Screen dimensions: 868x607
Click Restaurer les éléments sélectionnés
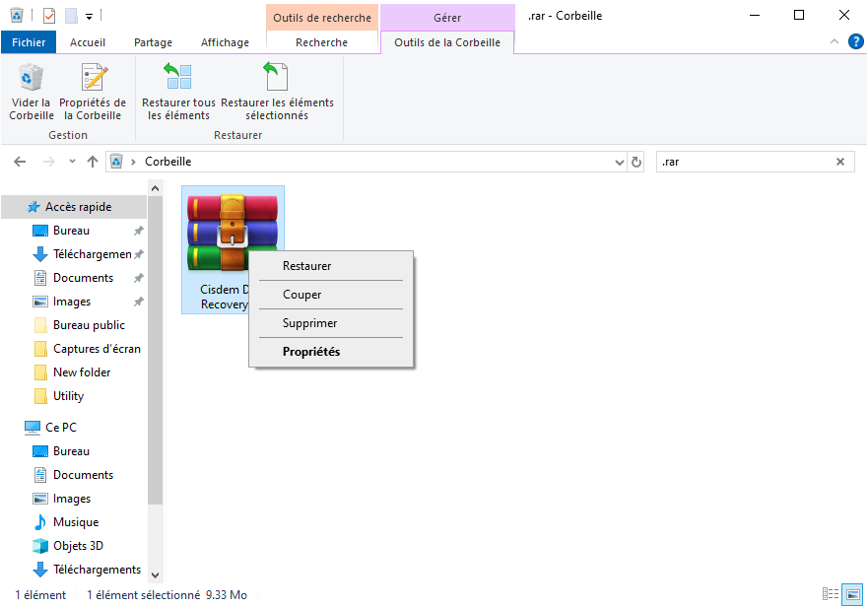277,92
